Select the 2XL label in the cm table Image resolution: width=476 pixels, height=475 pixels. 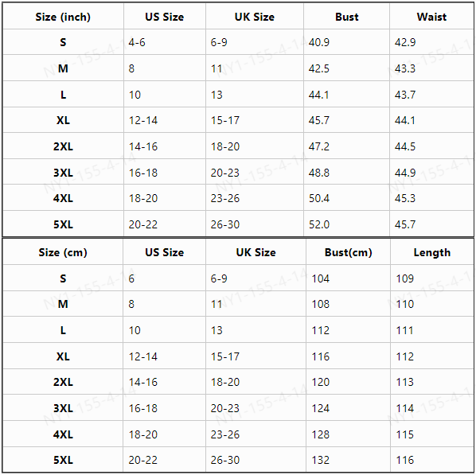(x=63, y=382)
